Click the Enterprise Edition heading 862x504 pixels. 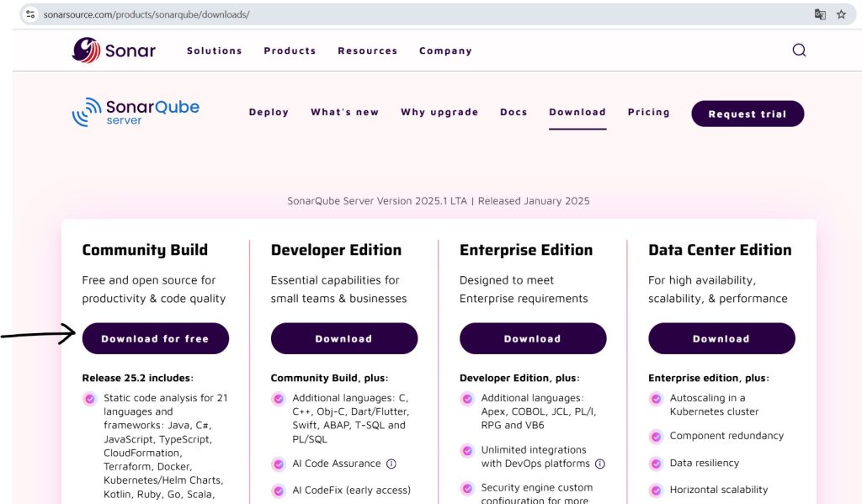click(x=526, y=250)
